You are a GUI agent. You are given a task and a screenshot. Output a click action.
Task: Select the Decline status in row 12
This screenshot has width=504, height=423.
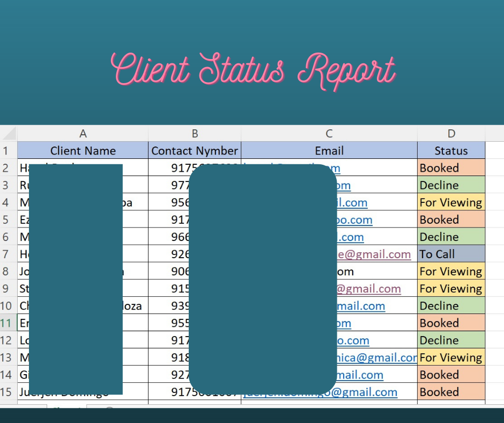(451, 340)
